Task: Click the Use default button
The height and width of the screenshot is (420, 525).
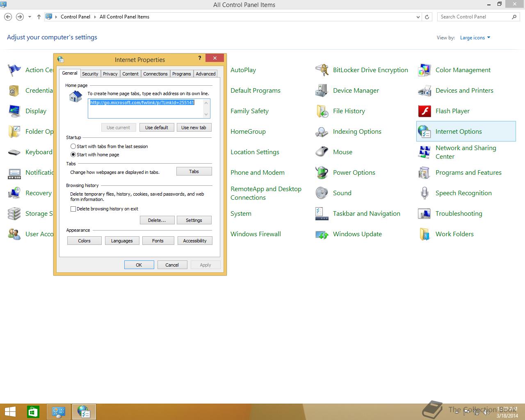Action: [x=157, y=128]
